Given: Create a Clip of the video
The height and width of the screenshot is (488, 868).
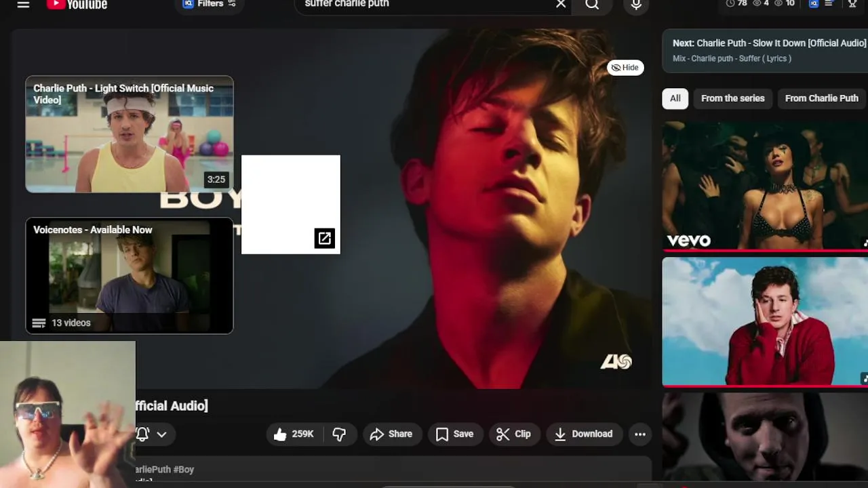Looking at the screenshot, I should (513, 434).
